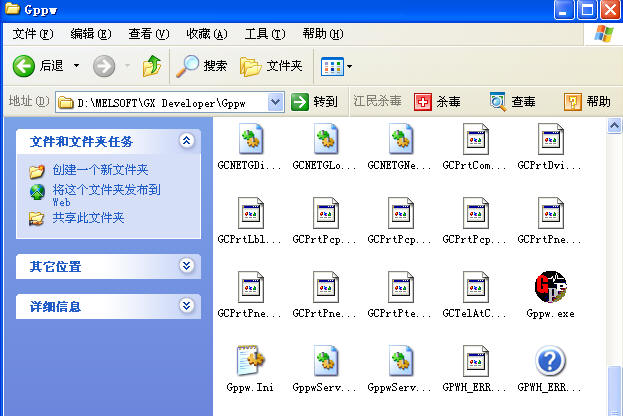
Task: Click the Search magnifier toolbar button
Action: 201,66
